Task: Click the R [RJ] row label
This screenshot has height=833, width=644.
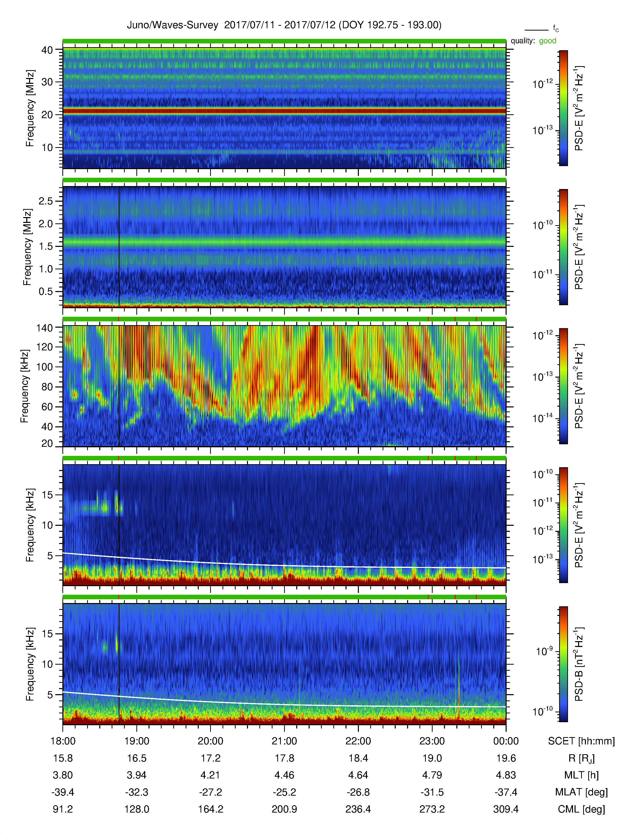Action: [x=581, y=758]
